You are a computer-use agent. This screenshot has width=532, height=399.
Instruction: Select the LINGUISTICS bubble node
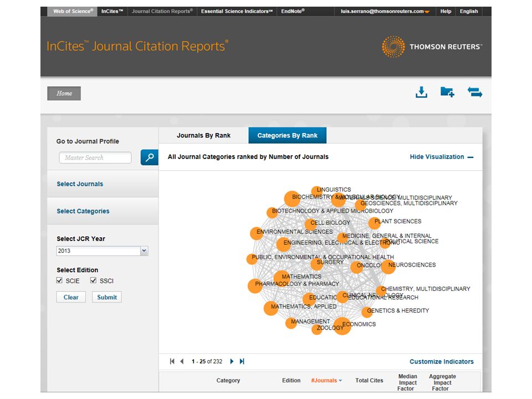coord(317,191)
